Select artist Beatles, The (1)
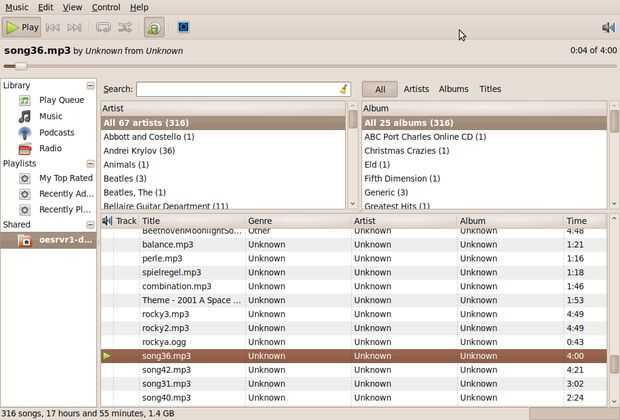Image resolution: width=620 pixels, height=420 pixels. pos(223,192)
